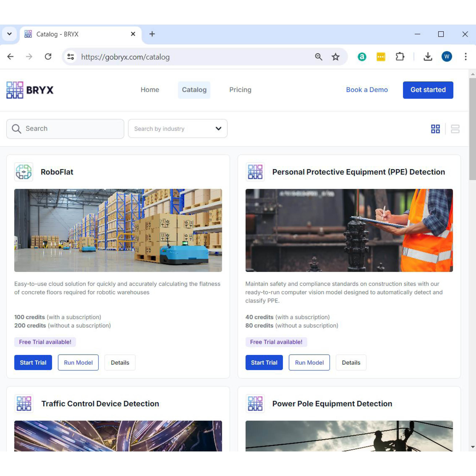Click the address bar URL
The height and width of the screenshot is (476, 476).
pos(125,57)
